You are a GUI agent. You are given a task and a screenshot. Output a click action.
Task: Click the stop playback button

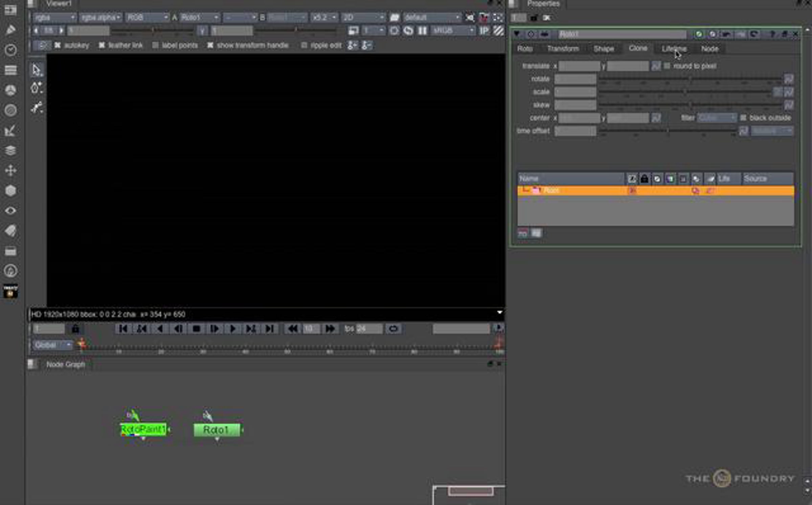tap(196, 328)
